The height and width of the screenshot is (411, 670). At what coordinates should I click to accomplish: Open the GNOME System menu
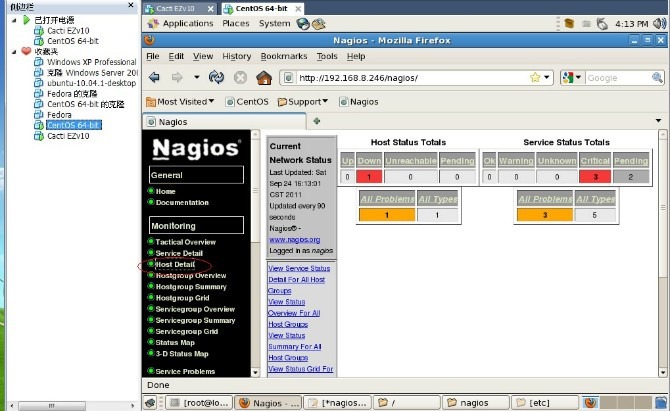pyautogui.click(x=274, y=23)
